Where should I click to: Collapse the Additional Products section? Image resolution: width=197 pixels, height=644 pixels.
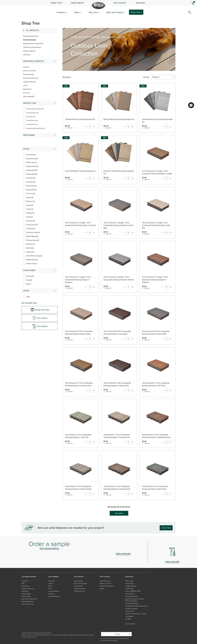[x=55, y=61]
